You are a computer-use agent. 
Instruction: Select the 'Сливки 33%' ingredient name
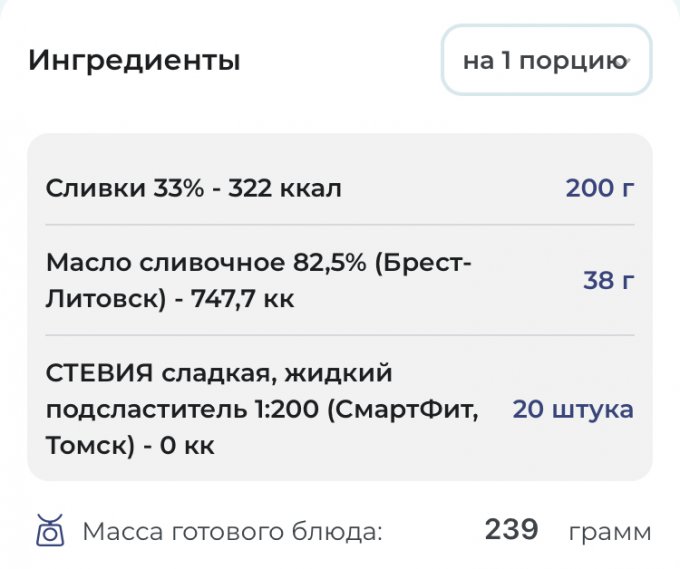click(x=123, y=187)
